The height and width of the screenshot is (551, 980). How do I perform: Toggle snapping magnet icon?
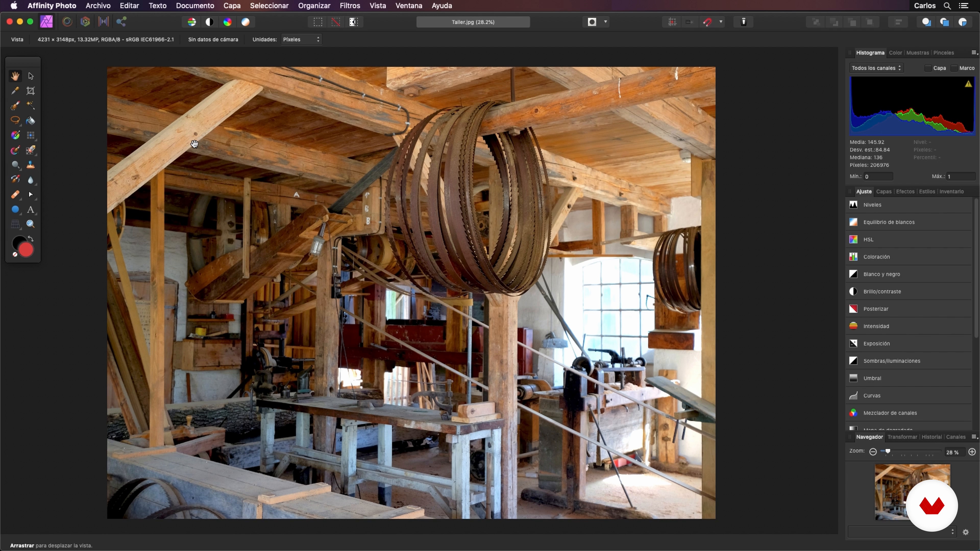point(708,22)
